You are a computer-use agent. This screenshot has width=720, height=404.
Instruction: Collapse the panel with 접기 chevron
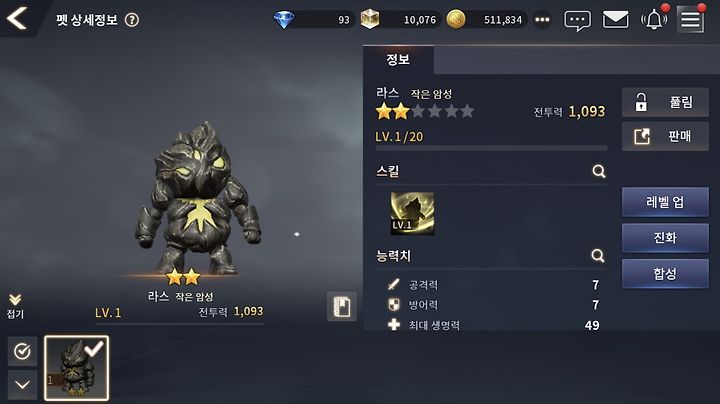(15, 306)
